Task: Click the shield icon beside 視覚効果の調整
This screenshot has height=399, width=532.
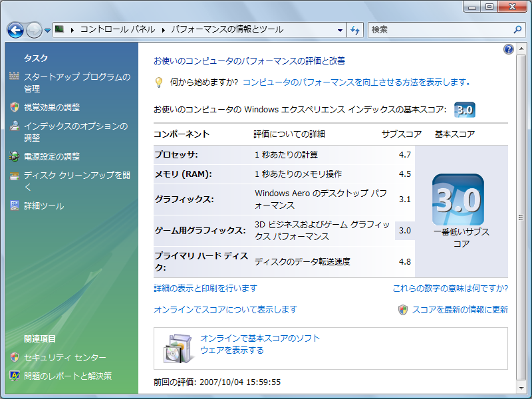Action: click(14, 107)
